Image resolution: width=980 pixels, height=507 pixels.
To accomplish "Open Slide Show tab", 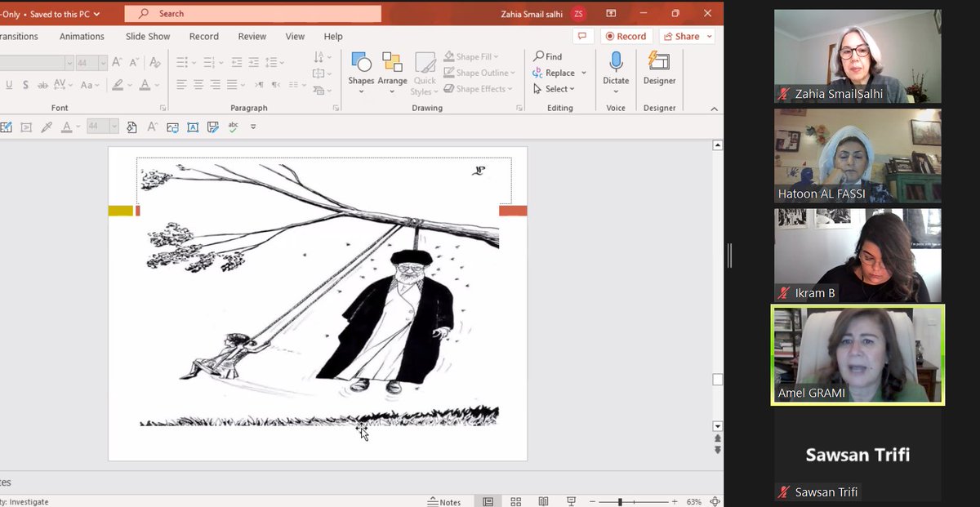I will (x=148, y=37).
